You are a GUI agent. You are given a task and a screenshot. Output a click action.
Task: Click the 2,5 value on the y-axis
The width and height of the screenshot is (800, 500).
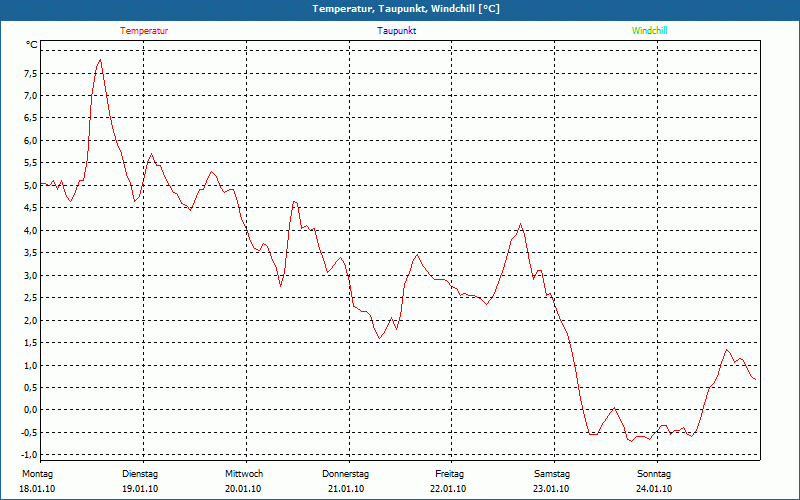click(30, 298)
